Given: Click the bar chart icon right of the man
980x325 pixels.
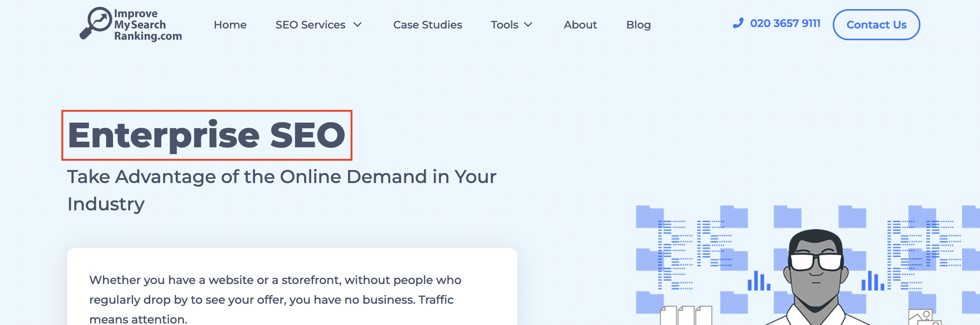Looking at the screenshot, I should [872, 281].
